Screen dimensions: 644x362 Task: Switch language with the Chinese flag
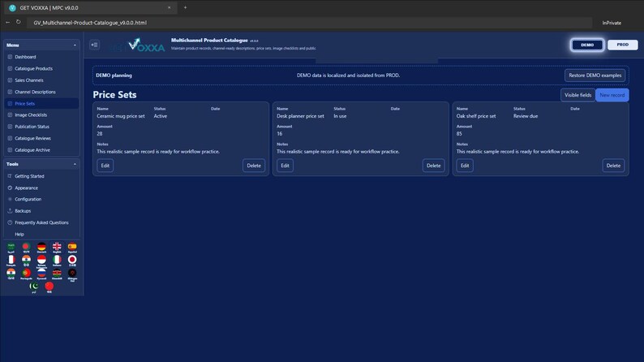pos(49,287)
